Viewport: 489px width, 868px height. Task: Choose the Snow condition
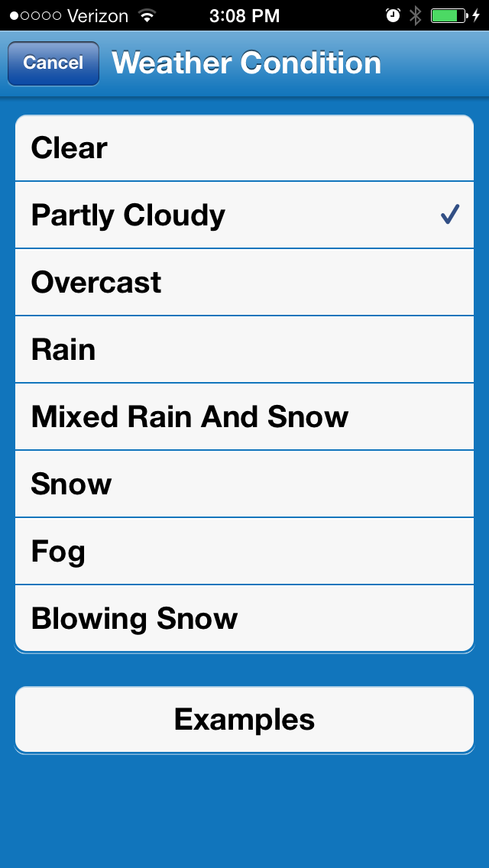244,484
